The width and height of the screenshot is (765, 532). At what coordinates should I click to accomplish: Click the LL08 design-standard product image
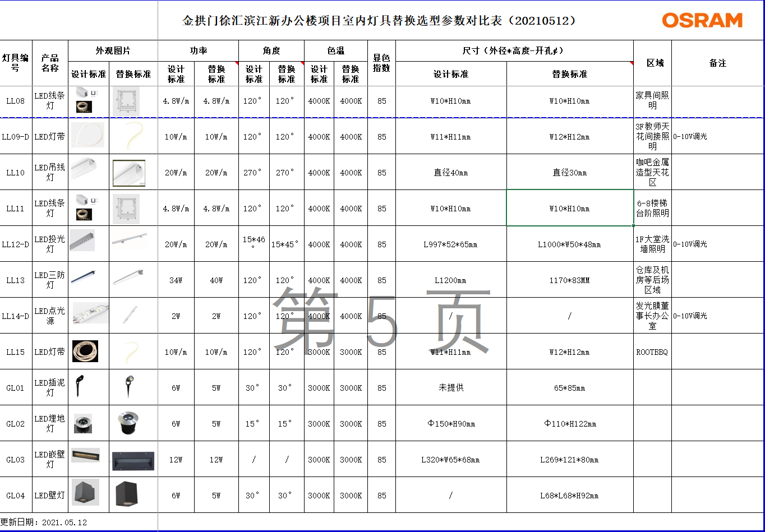tap(86, 100)
